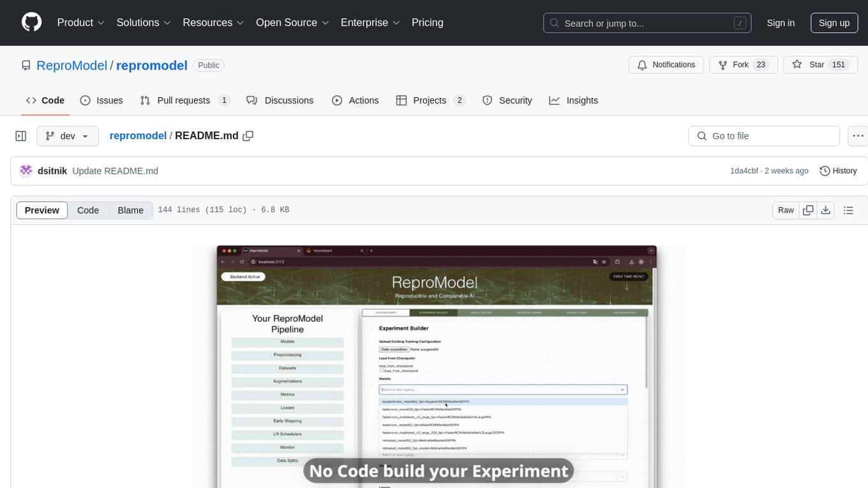Open the Discussions tab
The width and height of the screenshot is (868, 488).
pyautogui.click(x=280, y=100)
